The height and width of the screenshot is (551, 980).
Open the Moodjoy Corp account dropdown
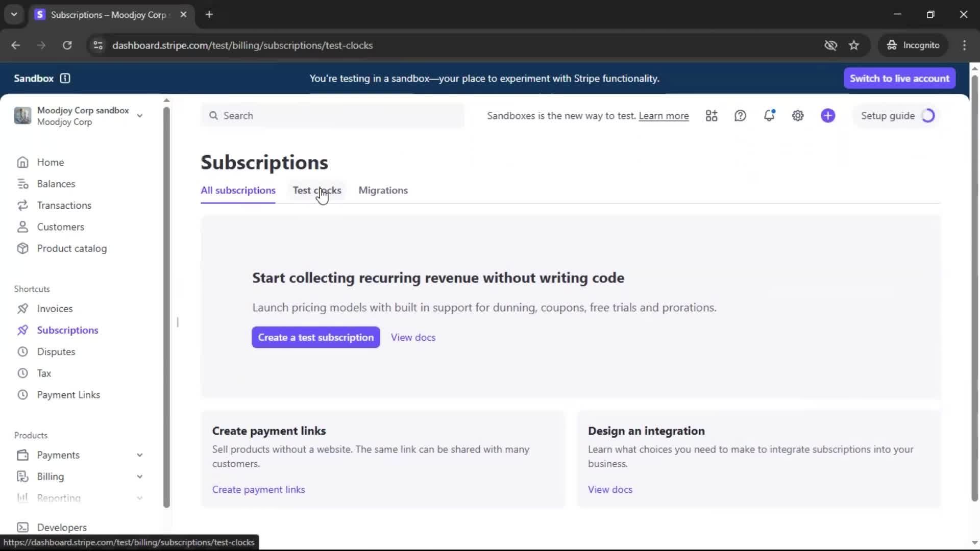point(139,116)
